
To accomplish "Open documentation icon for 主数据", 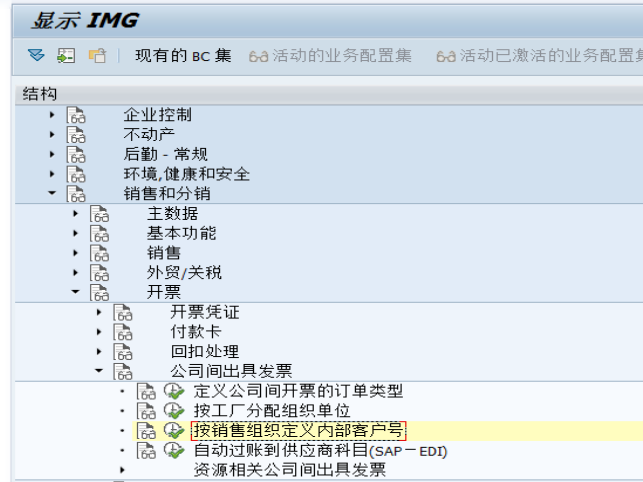I will tap(100, 213).
